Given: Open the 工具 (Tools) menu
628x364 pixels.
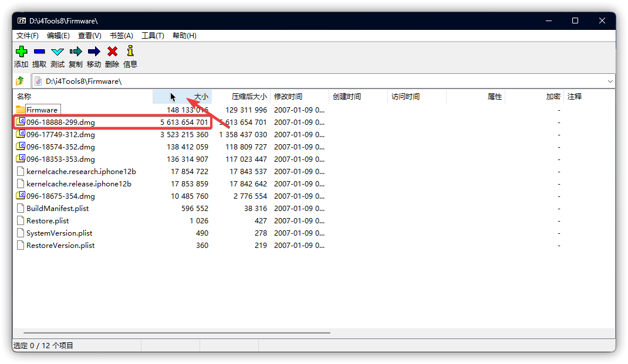Looking at the screenshot, I should 152,35.
